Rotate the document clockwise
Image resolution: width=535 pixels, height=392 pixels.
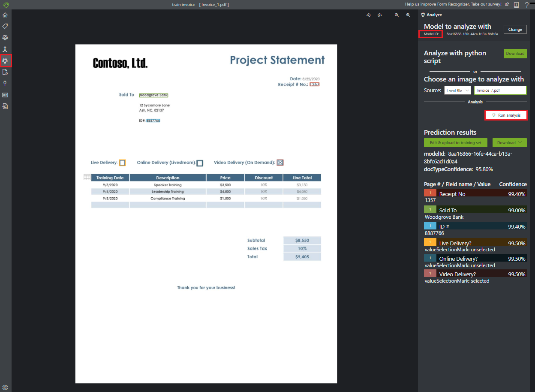tap(380, 15)
